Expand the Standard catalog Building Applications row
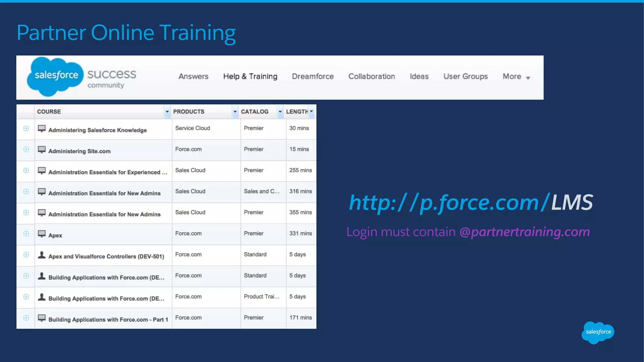This screenshot has width=644, height=362. pos(26,276)
